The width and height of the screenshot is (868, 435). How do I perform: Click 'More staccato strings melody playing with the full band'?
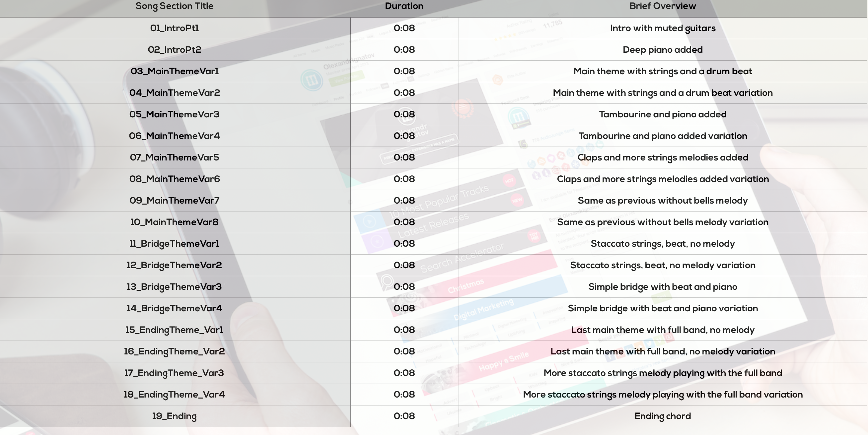(x=663, y=373)
